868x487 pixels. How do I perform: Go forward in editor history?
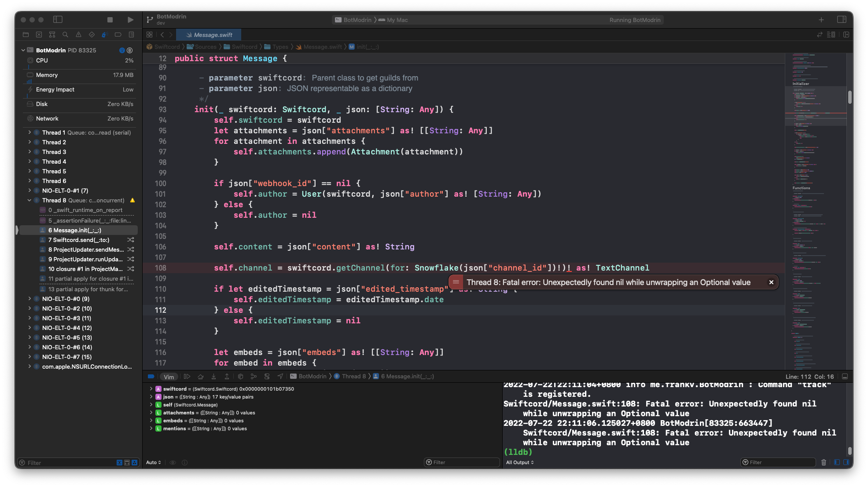pyautogui.click(x=171, y=35)
